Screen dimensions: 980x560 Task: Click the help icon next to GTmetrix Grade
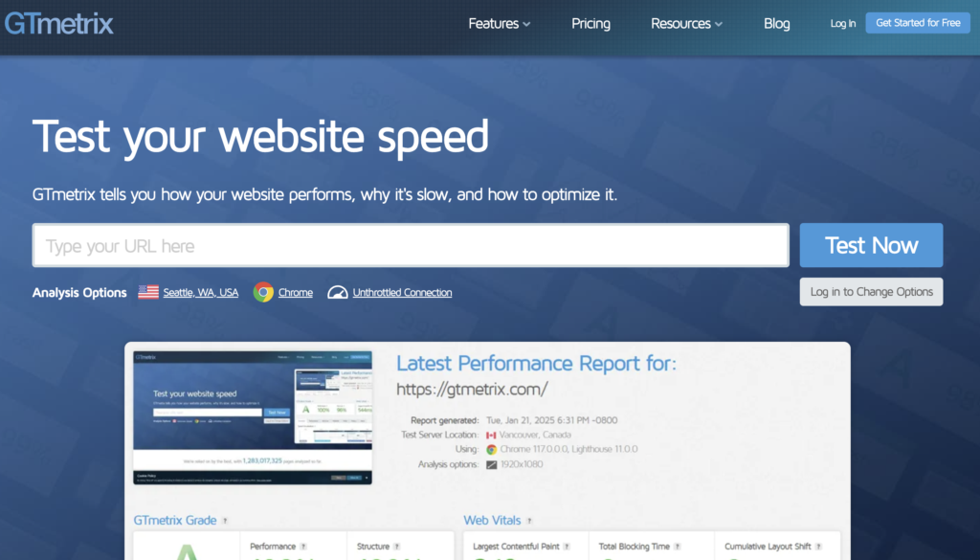coord(225,521)
